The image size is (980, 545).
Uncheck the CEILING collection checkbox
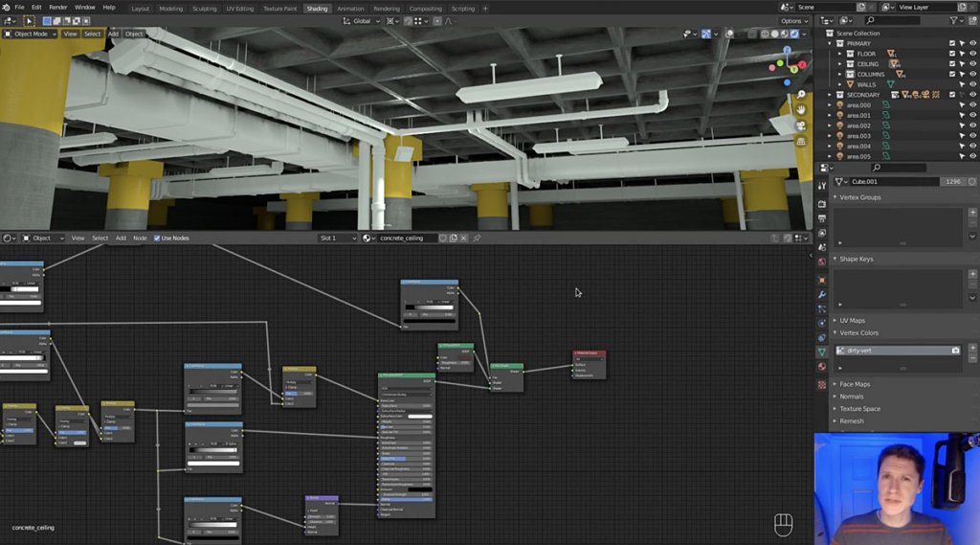click(x=952, y=64)
